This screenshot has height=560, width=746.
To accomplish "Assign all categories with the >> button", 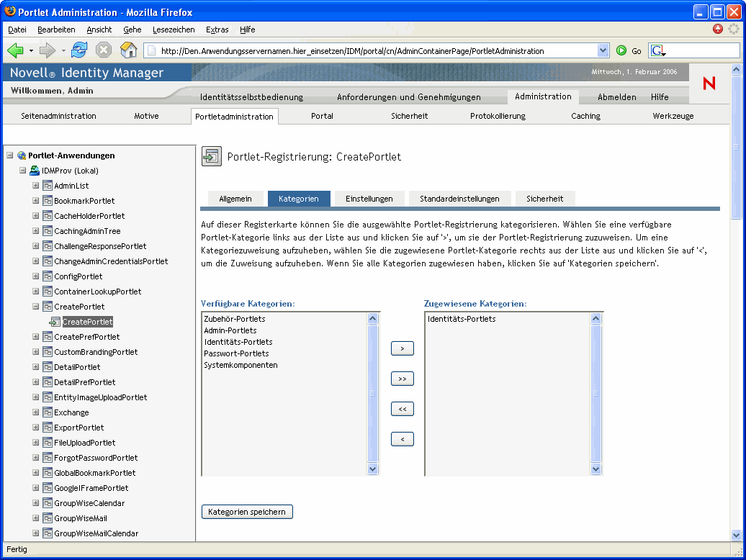I will (403, 379).
